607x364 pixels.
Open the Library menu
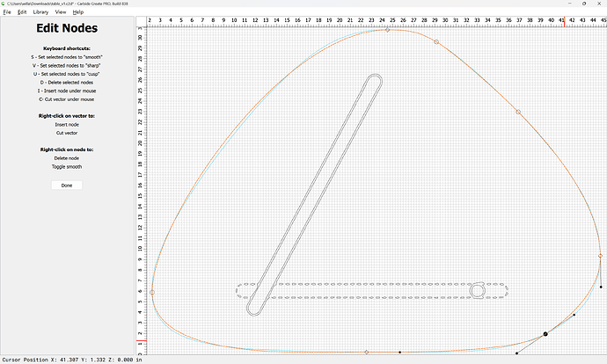tap(40, 12)
